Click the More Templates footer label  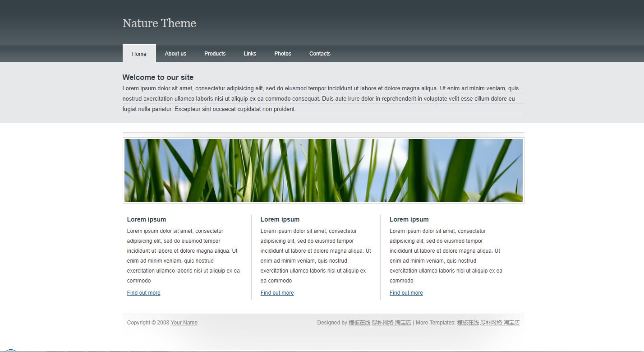(436, 323)
